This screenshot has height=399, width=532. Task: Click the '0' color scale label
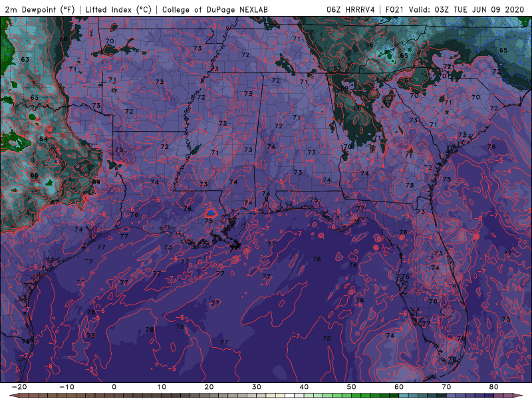coord(114,387)
